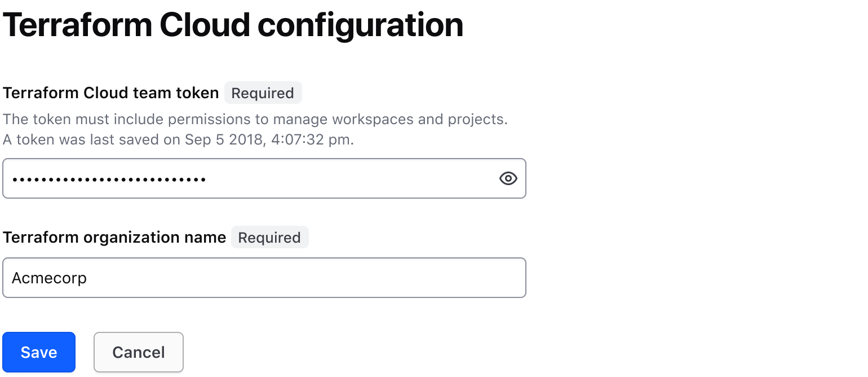Click the Required badge next to organization name
This screenshot has width=868, height=377.
[x=269, y=237]
